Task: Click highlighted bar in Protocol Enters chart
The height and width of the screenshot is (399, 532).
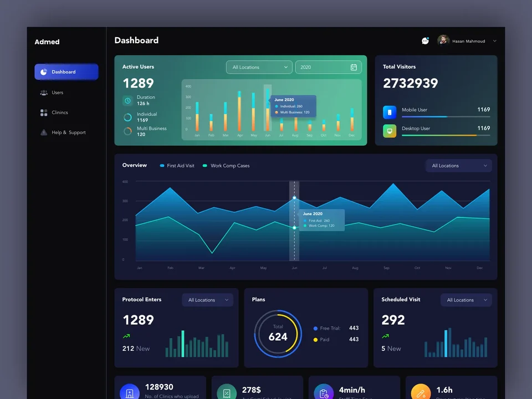Action: click(183, 344)
